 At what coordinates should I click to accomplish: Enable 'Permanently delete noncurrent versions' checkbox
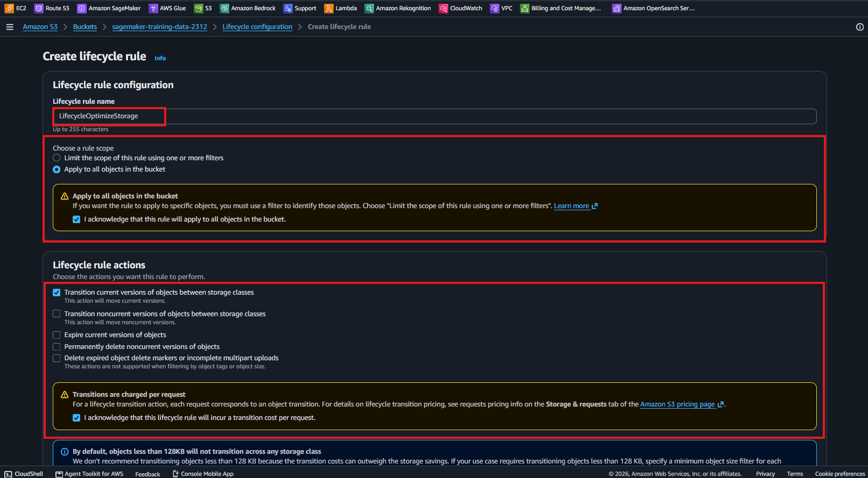pyautogui.click(x=57, y=347)
